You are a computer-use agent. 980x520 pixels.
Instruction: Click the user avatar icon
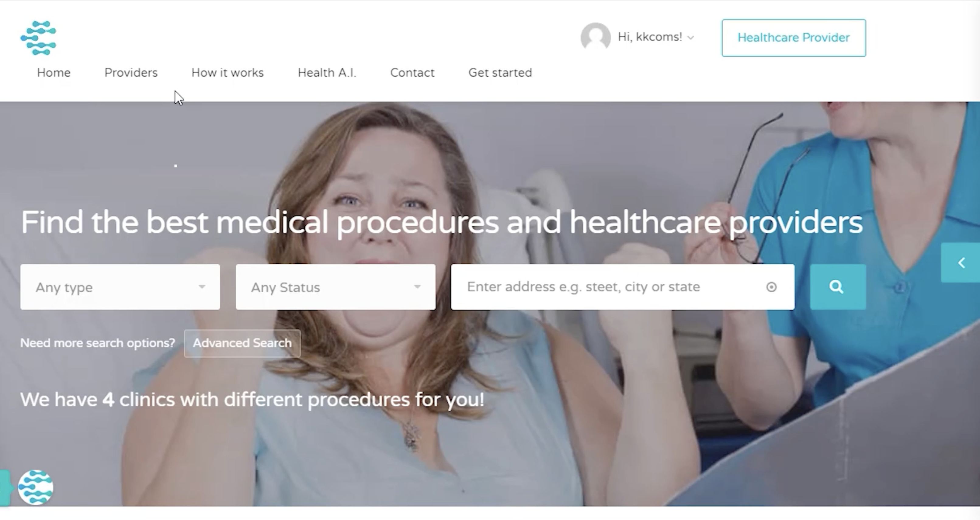(x=595, y=37)
